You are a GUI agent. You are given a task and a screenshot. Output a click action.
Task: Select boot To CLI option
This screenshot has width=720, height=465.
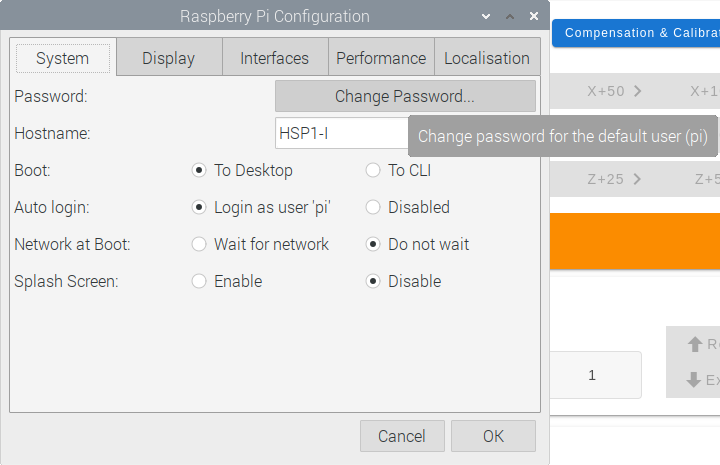pos(373,170)
